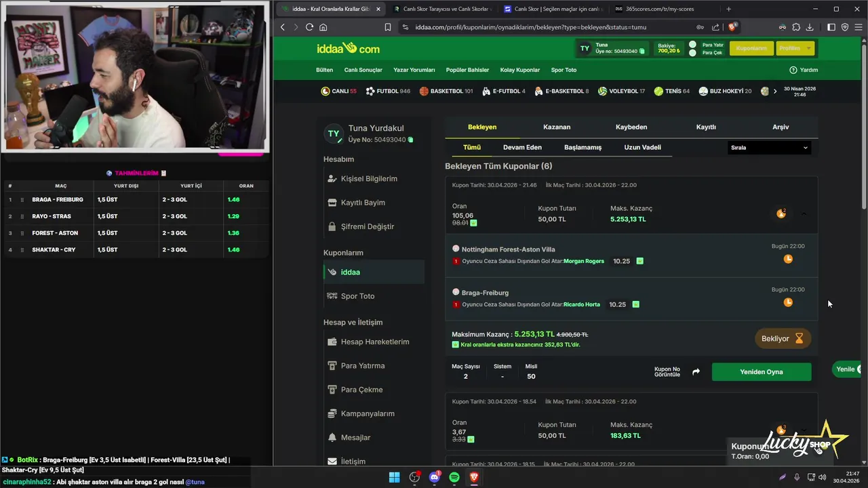Switch to the Bekleyen tab

click(x=482, y=127)
